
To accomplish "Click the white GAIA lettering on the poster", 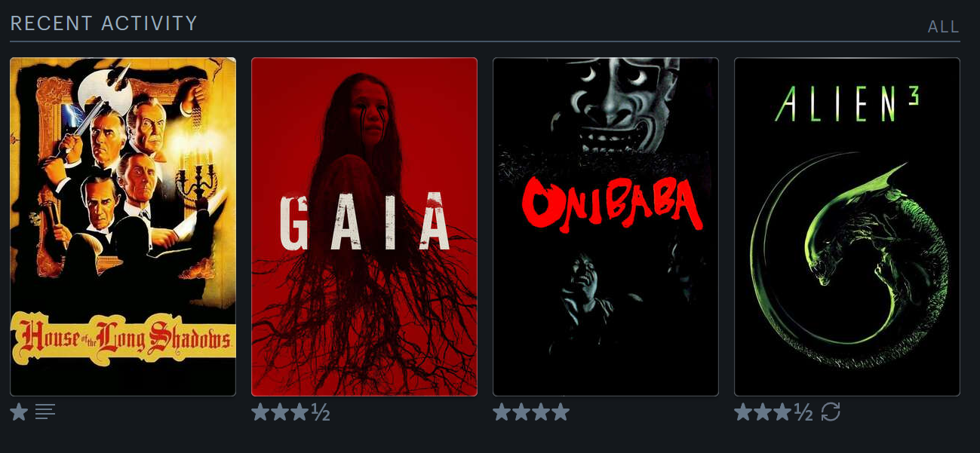I will 365,222.
